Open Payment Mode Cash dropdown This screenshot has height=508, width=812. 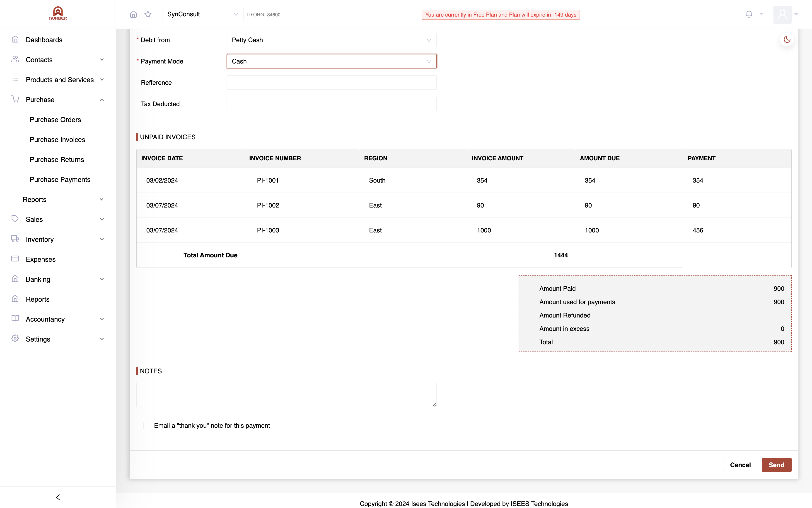(331, 61)
